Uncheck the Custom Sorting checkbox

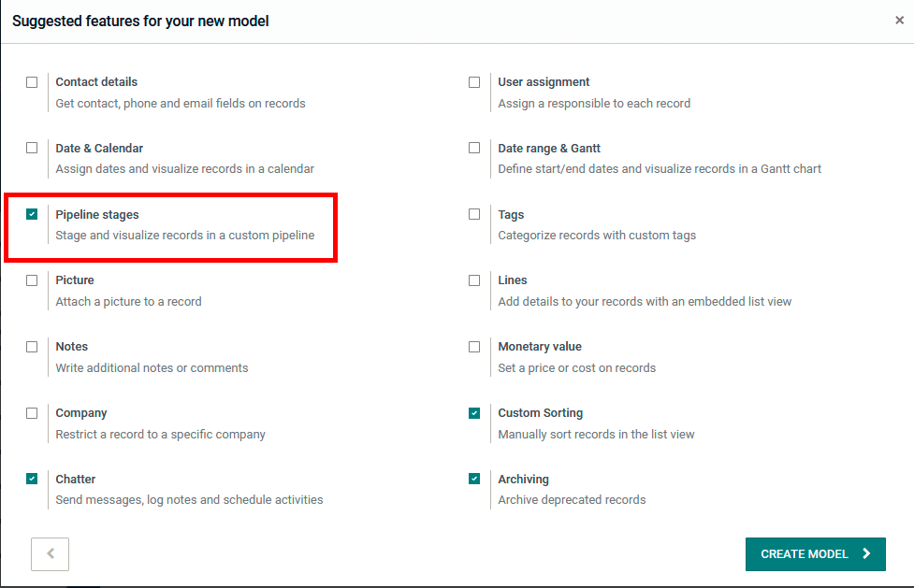tap(474, 413)
